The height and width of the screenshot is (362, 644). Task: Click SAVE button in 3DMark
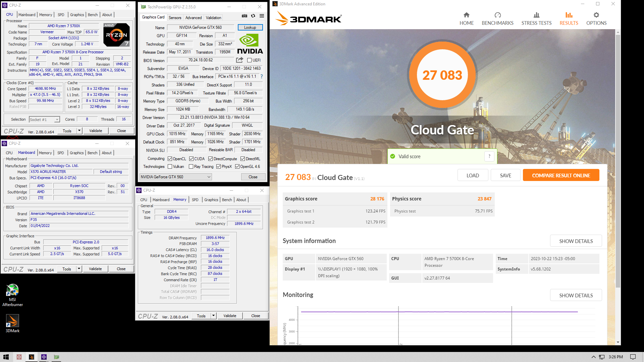(x=505, y=175)
